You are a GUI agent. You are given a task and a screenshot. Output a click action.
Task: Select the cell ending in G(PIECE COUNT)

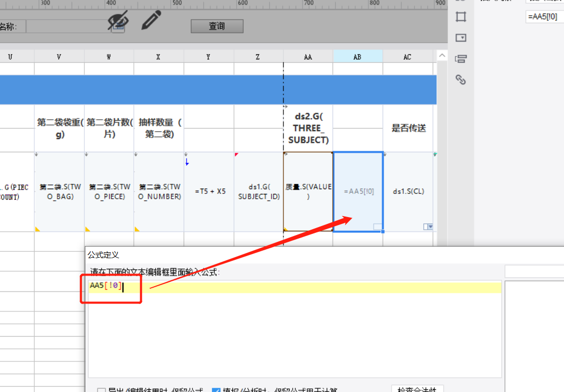[17, 192]
